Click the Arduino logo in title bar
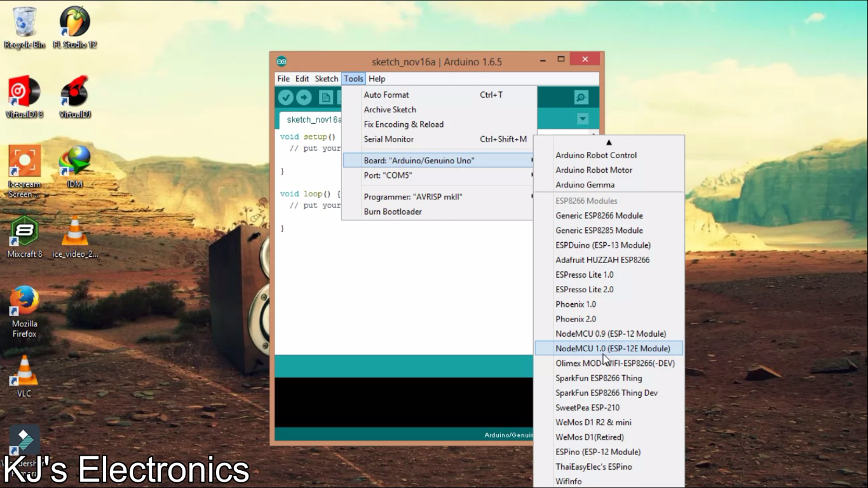The image size is (868, 488). [x=281, y=62]
